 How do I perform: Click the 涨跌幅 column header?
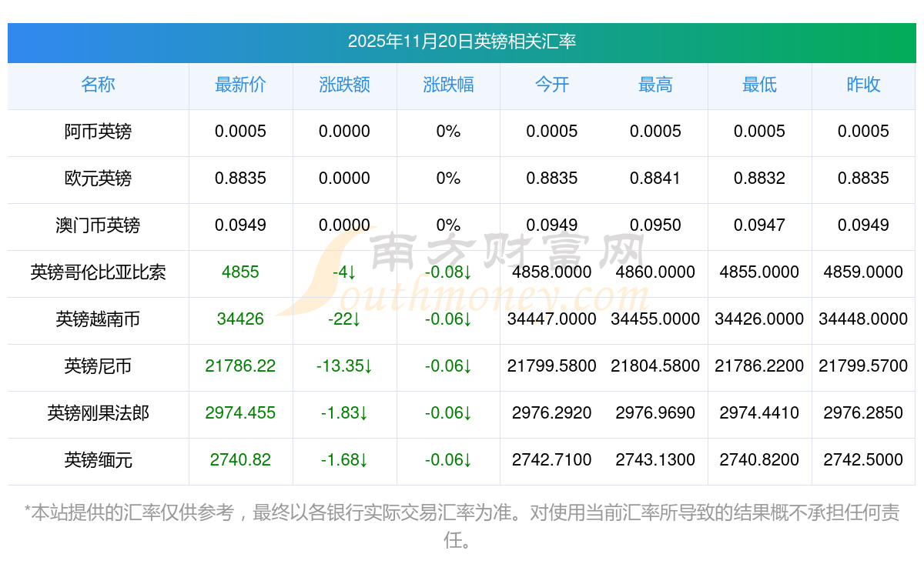(x=448, y=85)
